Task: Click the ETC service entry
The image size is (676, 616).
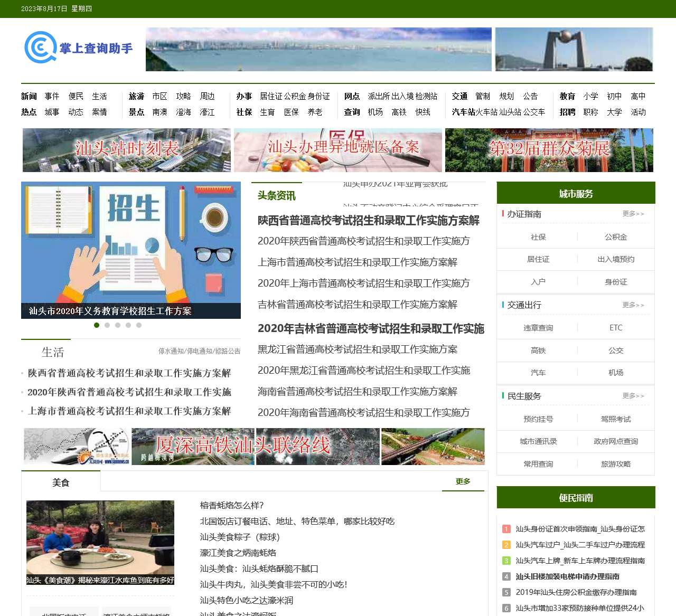Action: [616, 327]
